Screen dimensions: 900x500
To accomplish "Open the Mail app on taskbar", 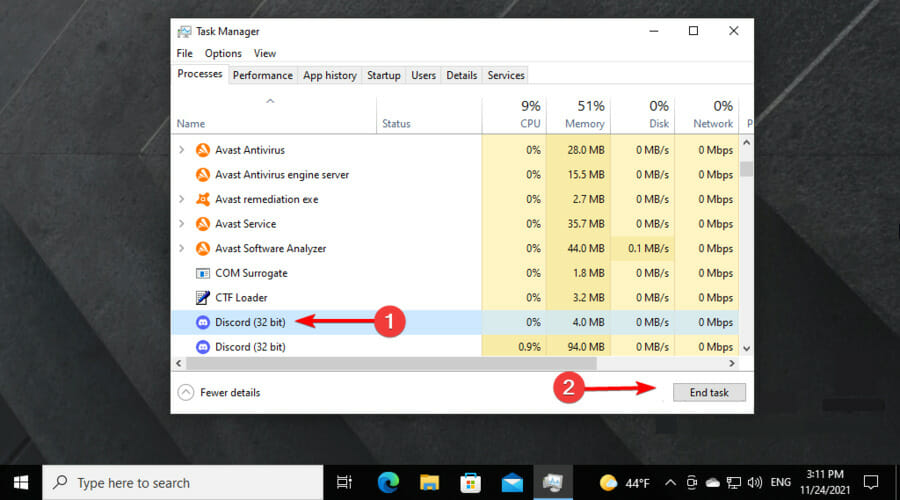I will coord(512,483).
